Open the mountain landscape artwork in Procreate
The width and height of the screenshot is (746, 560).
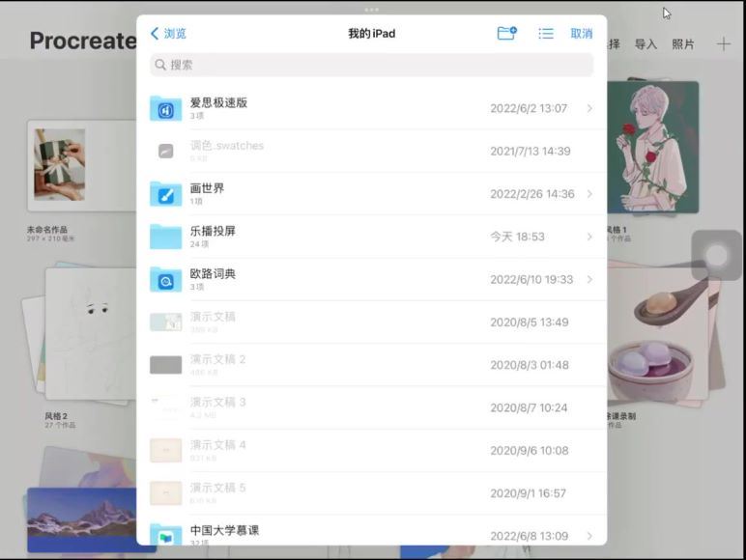(82, 519)
